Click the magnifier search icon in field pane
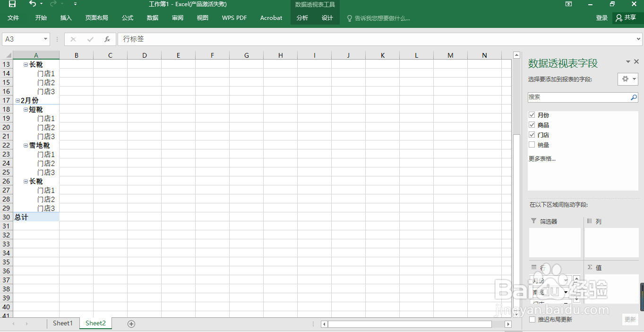Image resolution: width=644 pixels, height=332 pixels. (x=634, y=97)
